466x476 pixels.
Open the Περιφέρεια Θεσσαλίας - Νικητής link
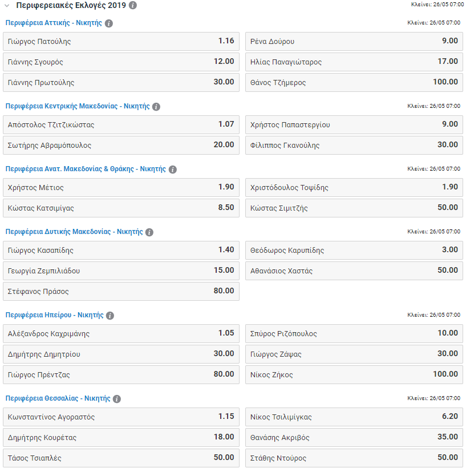click(x=58, y=398)
